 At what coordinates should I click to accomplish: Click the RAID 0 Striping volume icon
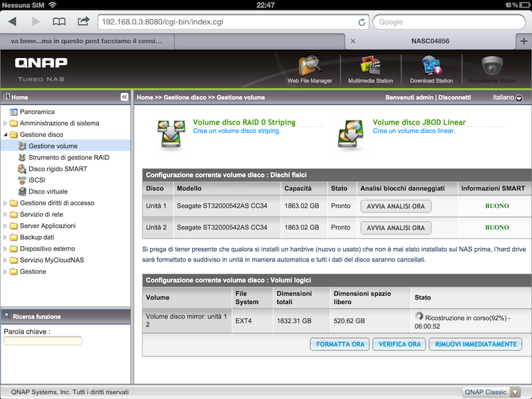(171, 132)
